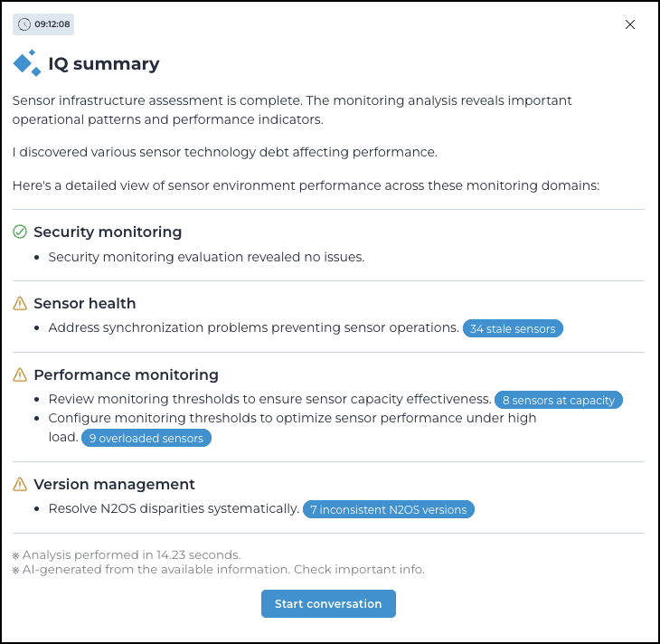
Task: Open the "9 overloaded sensors" badge
Action: click(146, 438)
